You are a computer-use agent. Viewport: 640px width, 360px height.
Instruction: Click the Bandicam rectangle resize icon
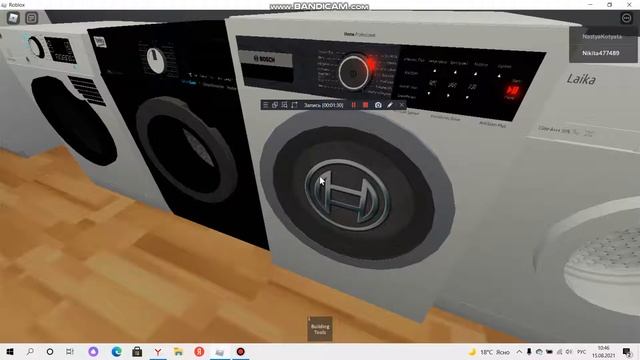click(294, 105)
